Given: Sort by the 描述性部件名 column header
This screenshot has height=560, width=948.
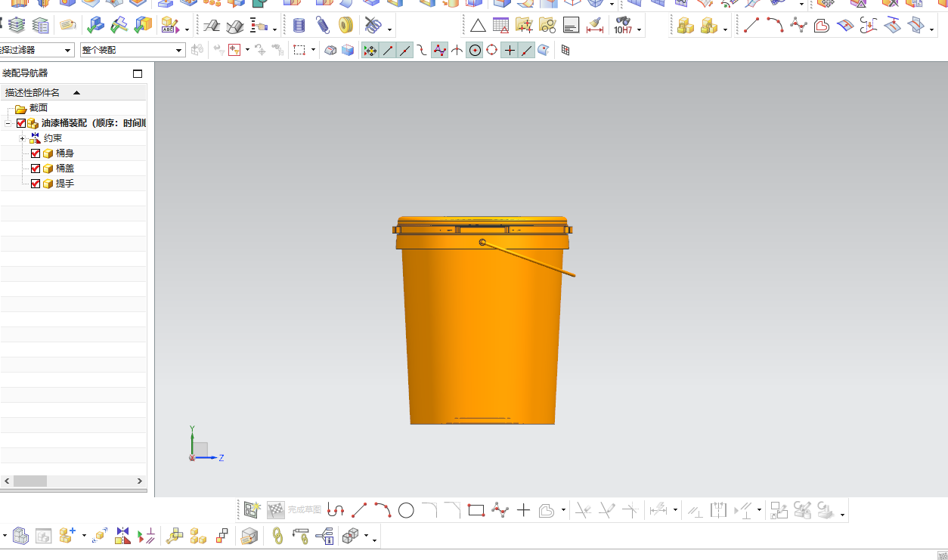Looking at the screenshot, I should pyautogui.click(x=73, y=92).
